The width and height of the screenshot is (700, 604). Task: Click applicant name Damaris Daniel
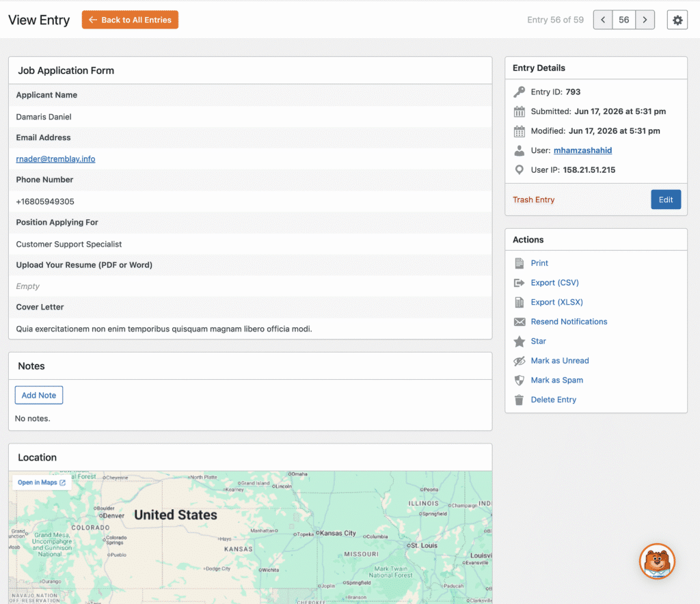point(44,117)
